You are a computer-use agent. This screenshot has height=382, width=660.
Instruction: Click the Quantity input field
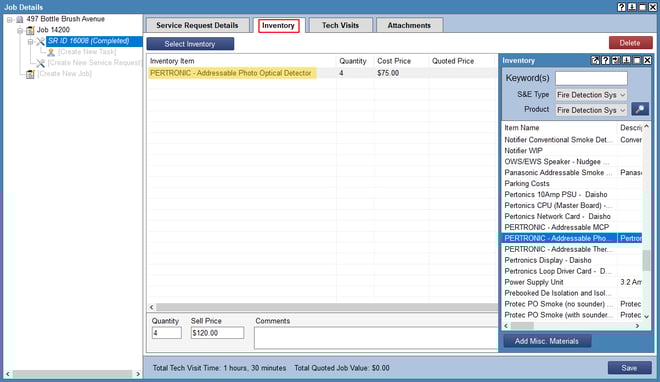click(x=167, y=333)
